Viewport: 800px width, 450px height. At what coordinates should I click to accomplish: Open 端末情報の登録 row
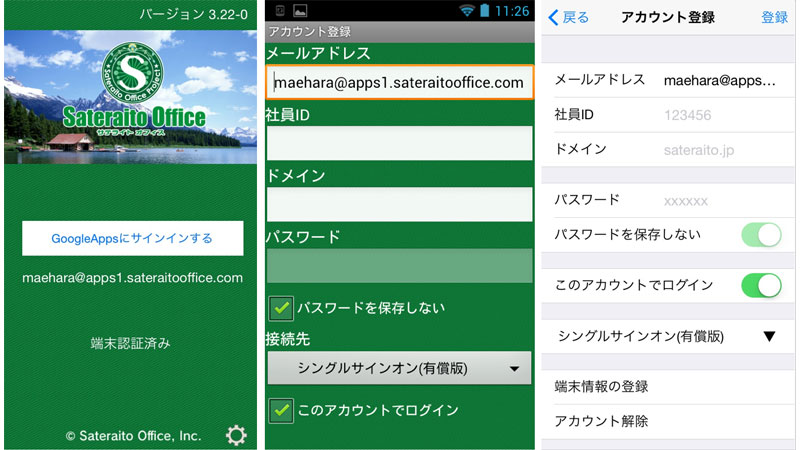coord(668,387)
